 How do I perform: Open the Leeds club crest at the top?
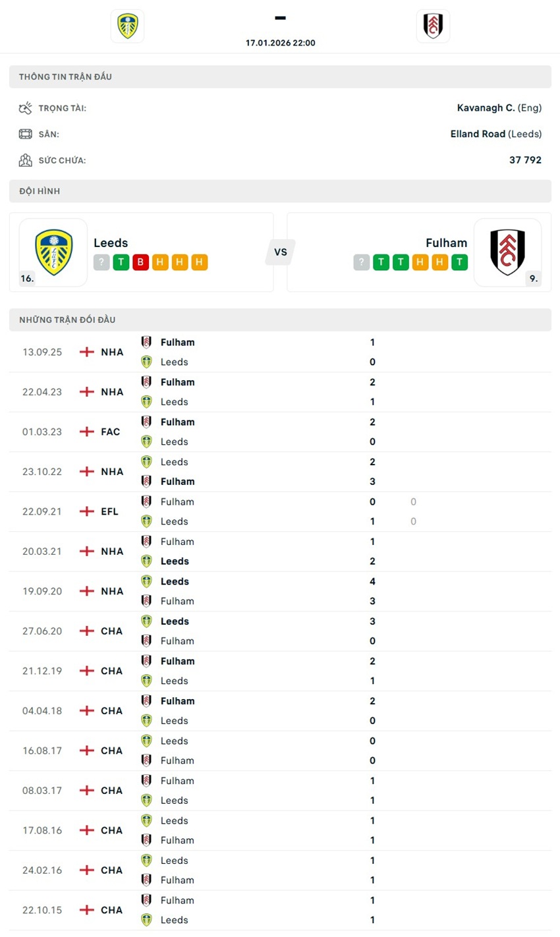(x=126, y=26)
